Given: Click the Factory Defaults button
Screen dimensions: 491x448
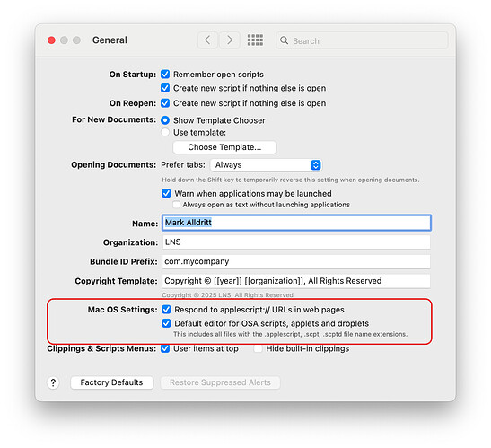Looking at the screenshot, I should pos(112,382).
